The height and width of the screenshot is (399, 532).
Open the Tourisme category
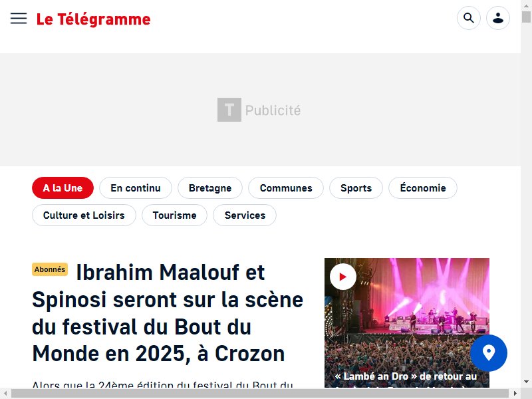click(174, 215)
